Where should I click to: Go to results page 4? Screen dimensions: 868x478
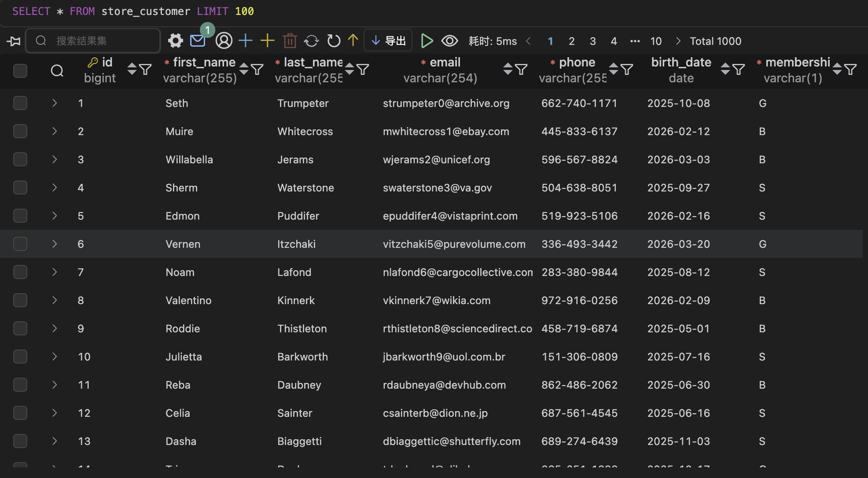(614, 41)
